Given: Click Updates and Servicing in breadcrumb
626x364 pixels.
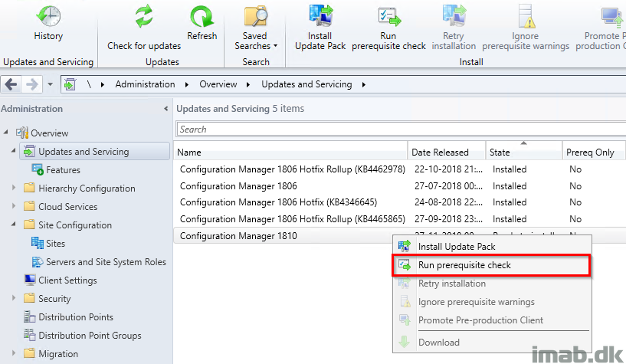Looking at the screenshot, I should coord(306,84).
